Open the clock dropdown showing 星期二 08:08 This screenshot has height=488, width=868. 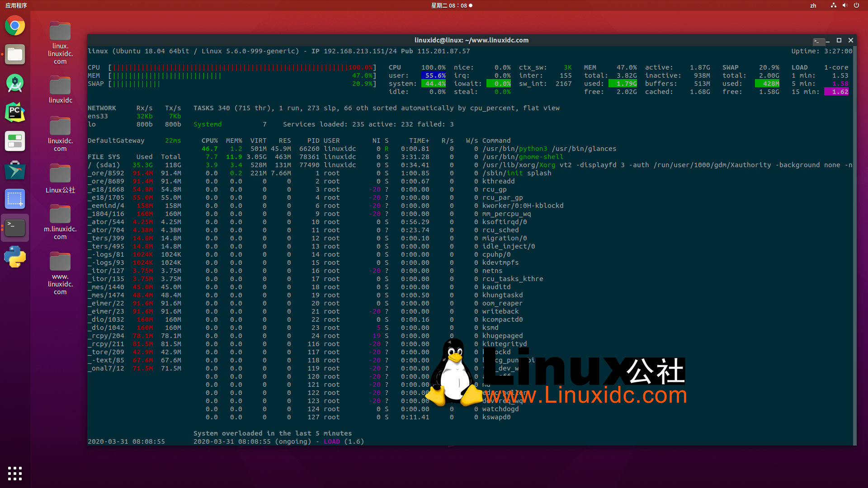click(x=452, y=5)
